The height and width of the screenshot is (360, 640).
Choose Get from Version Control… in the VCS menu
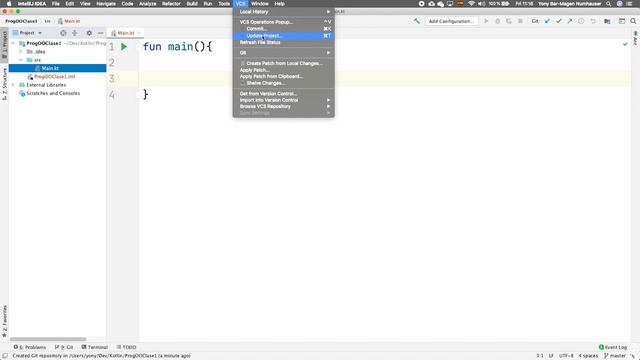point(284,93)
